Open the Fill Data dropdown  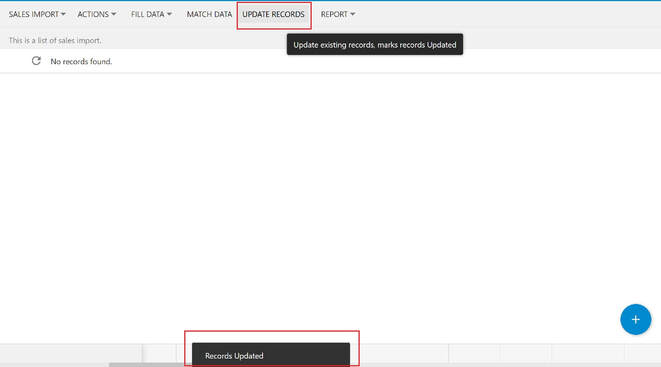tap(151, 14)
